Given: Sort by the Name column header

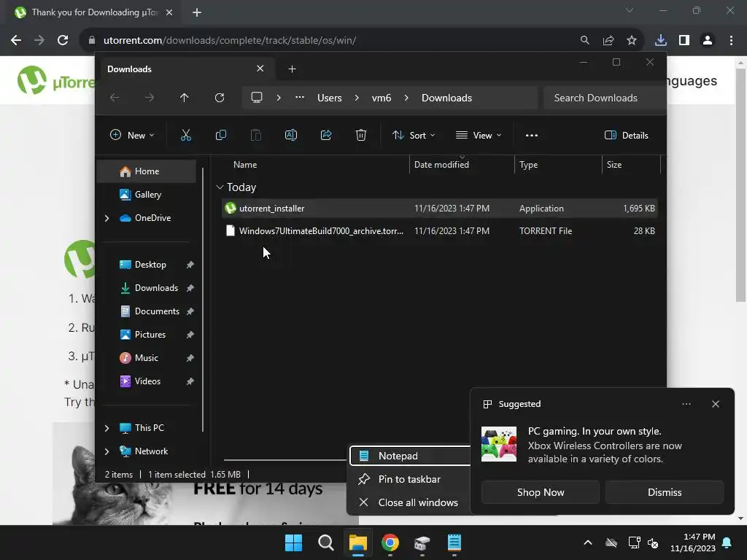Looking at the screenshot, I should [x=245, y=164].
